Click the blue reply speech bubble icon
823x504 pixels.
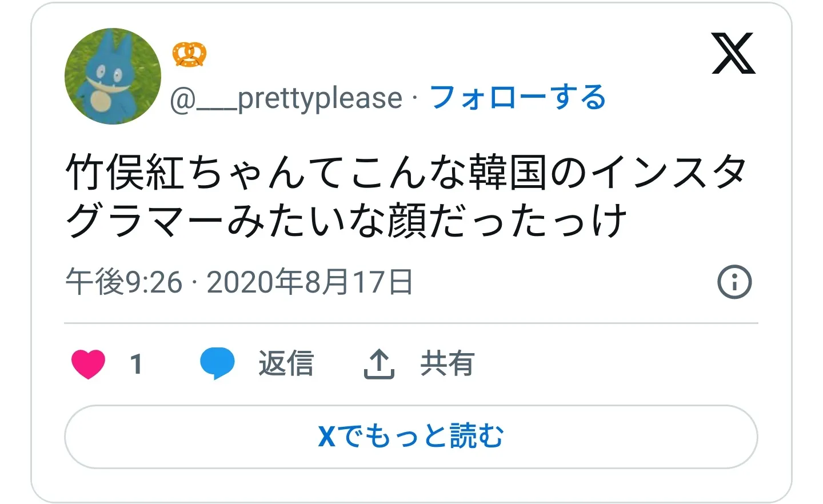click(x=217, y=363)
